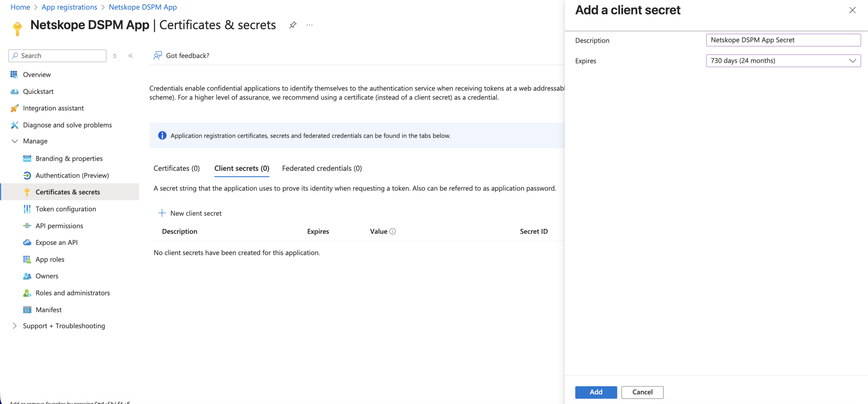Pin the Certificates & secrets page

click(x=293, y=25)
